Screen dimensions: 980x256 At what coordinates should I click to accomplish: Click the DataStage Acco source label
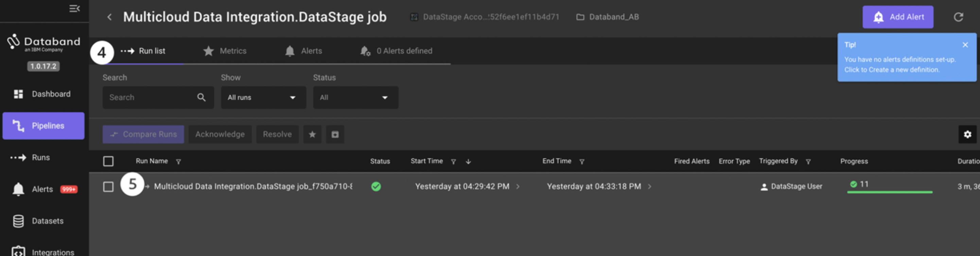(485, 17)
